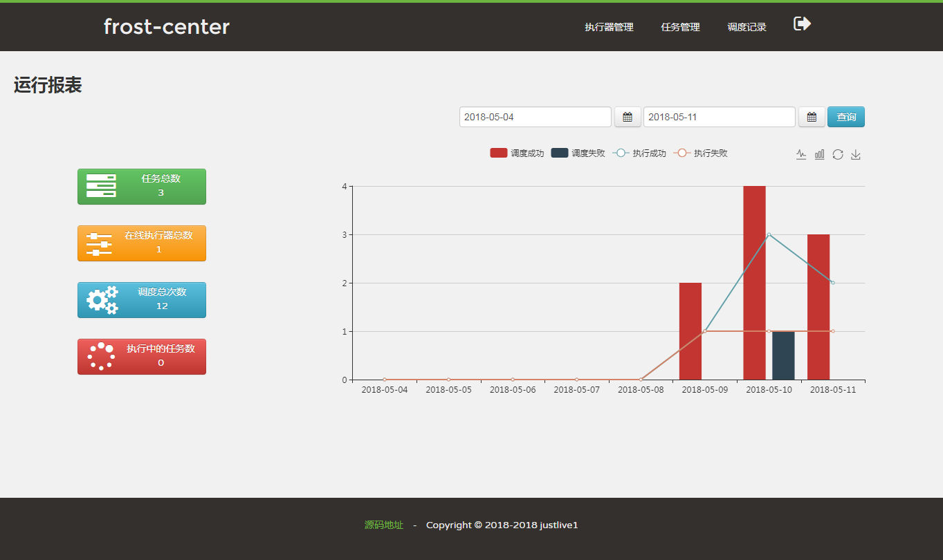Switch chart to line view icon
The image size is (943, 560).
tap(801, 154)
